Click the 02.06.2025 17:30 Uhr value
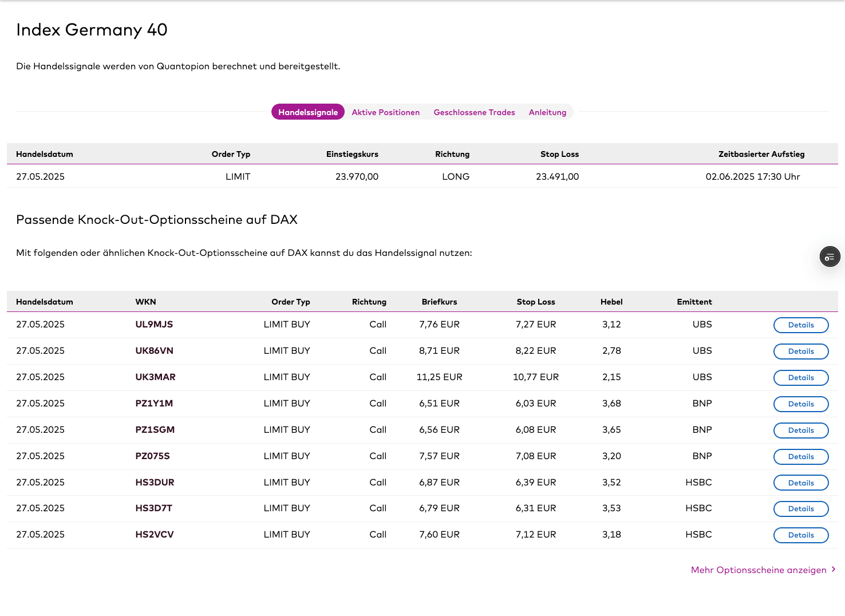The height and width of the screenshot is (616, 845). coord(753,176)
